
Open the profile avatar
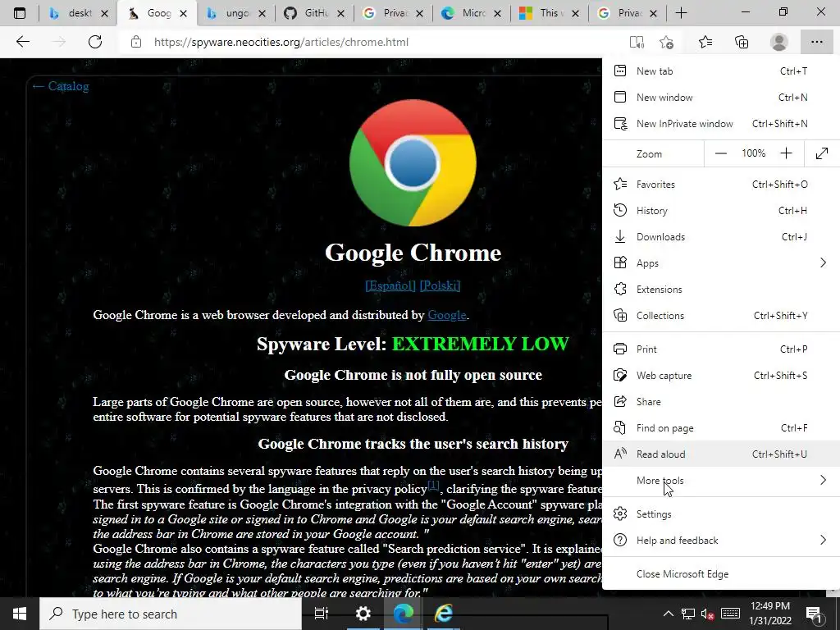779,42
